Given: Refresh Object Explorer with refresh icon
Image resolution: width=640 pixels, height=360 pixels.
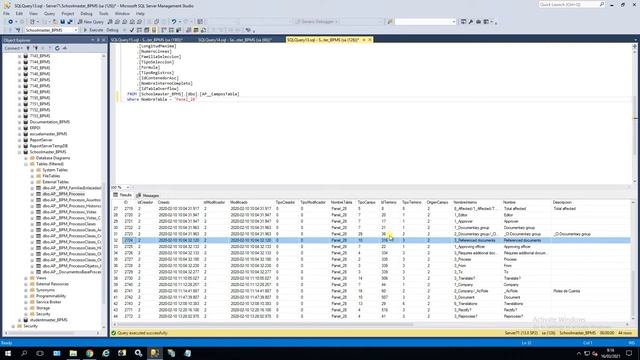Looking at the screenshot, I should pyautogui.click(x=57, y=48).
